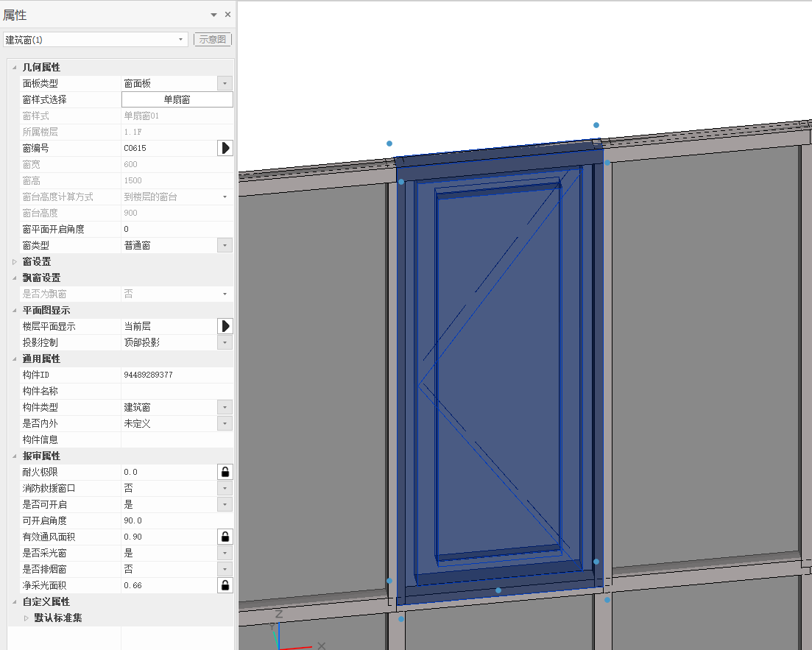The width and height of the screenshot is (812, 650).
Task: Toggle the lock icon for 有效通风面积
Action: [x=225, y=537]
